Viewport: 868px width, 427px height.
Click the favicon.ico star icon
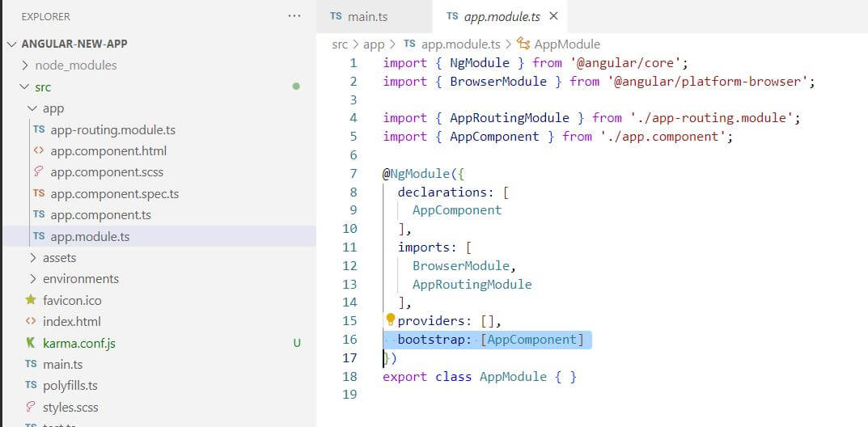click(x=31, y=300)
